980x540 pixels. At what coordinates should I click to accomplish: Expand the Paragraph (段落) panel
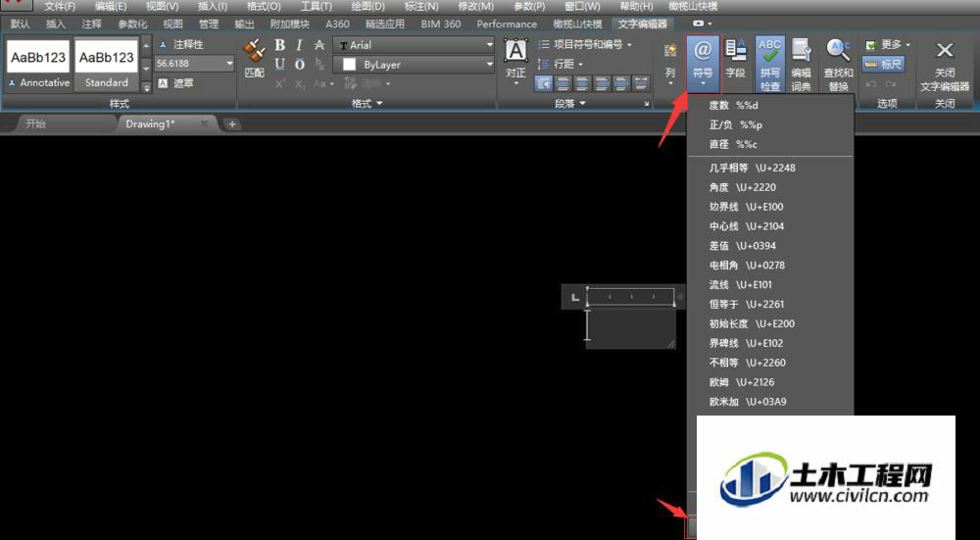(570, 103)
